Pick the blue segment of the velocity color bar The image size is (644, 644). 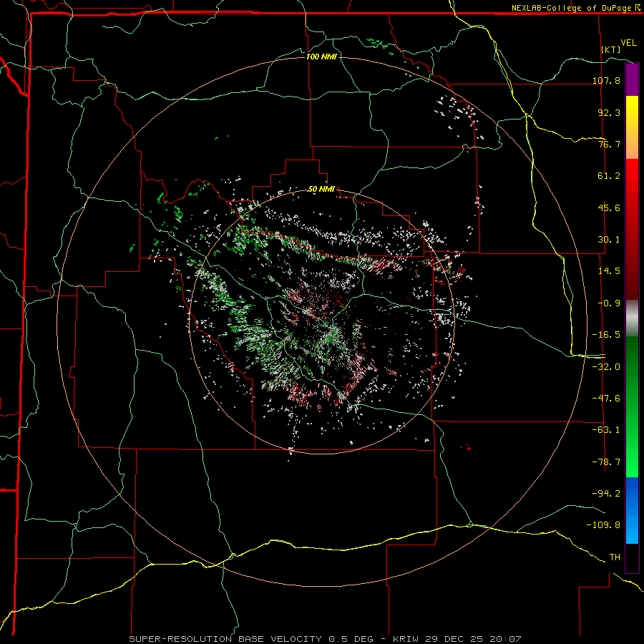tap(632, 510)
